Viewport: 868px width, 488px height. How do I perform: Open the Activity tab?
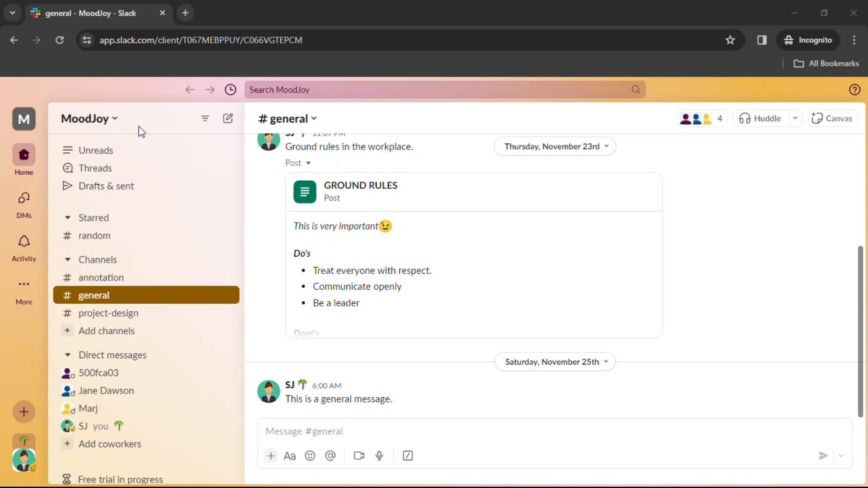click(24, 248)
